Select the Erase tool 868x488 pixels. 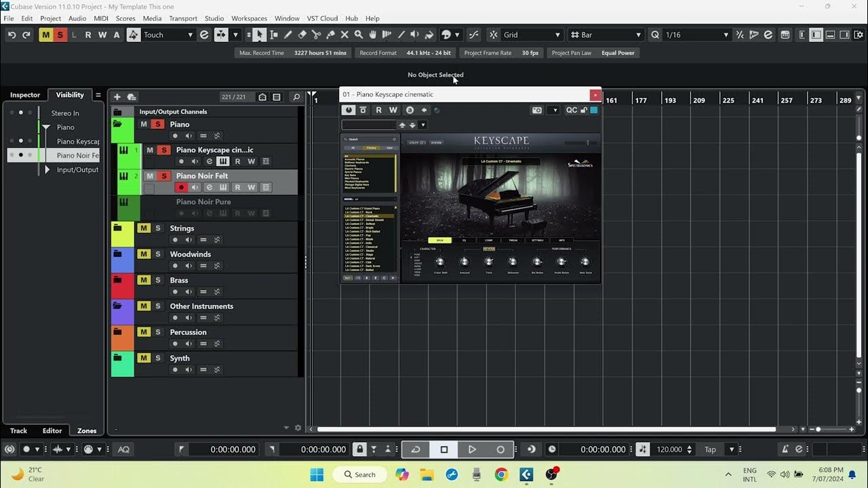[302, 35]
